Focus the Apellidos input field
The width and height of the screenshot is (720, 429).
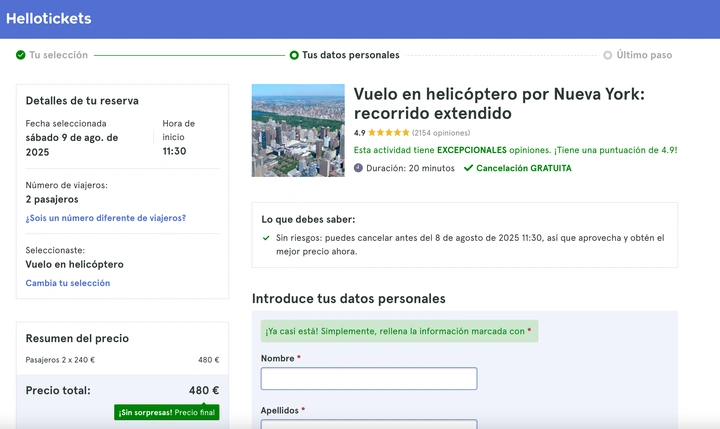tap(368, 424)
